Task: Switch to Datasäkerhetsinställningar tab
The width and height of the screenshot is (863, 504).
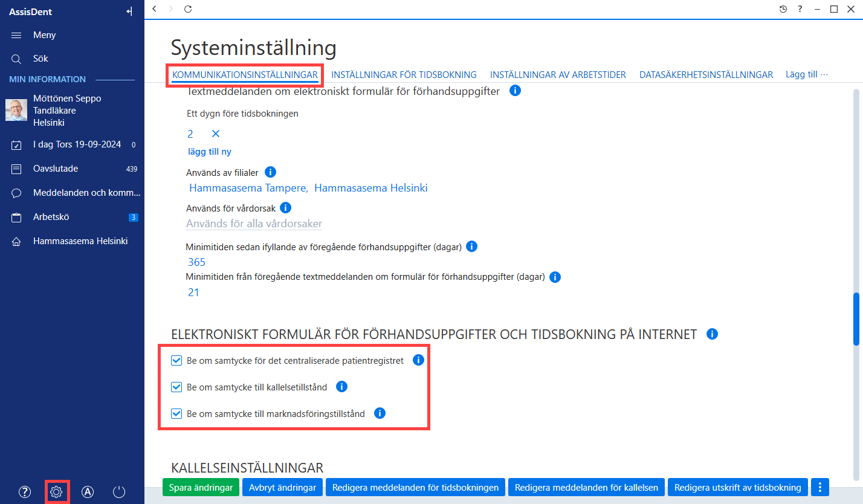Action: coord(706,75)
